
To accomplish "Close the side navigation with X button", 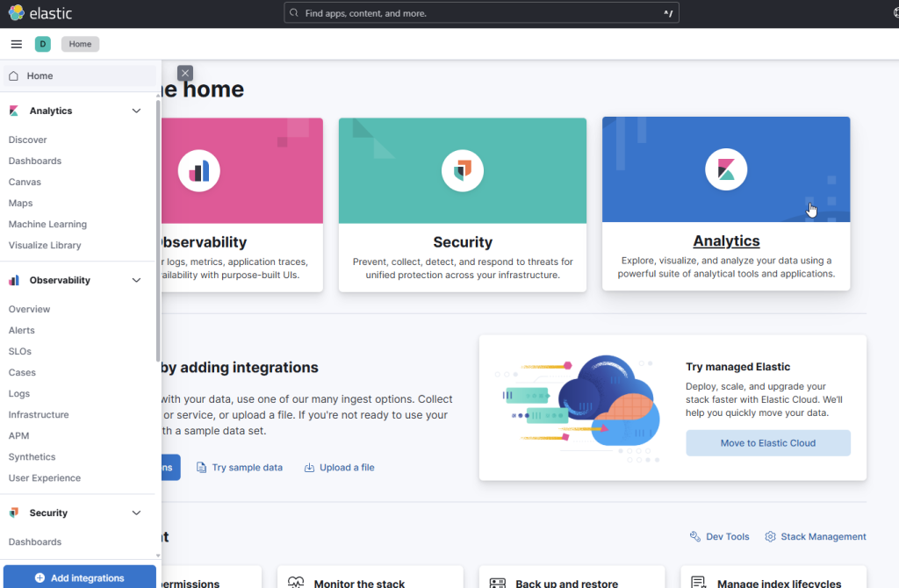I will click(184, 73).
